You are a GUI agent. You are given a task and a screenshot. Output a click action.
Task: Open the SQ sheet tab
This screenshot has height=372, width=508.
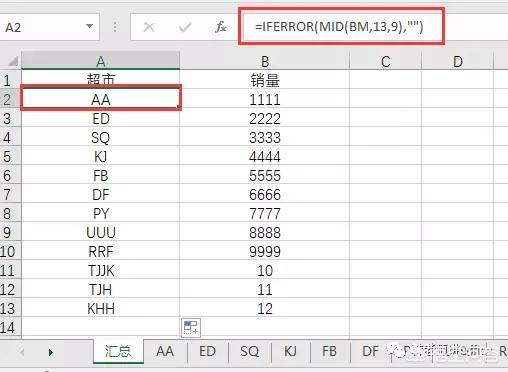click(x=249, y=351)
